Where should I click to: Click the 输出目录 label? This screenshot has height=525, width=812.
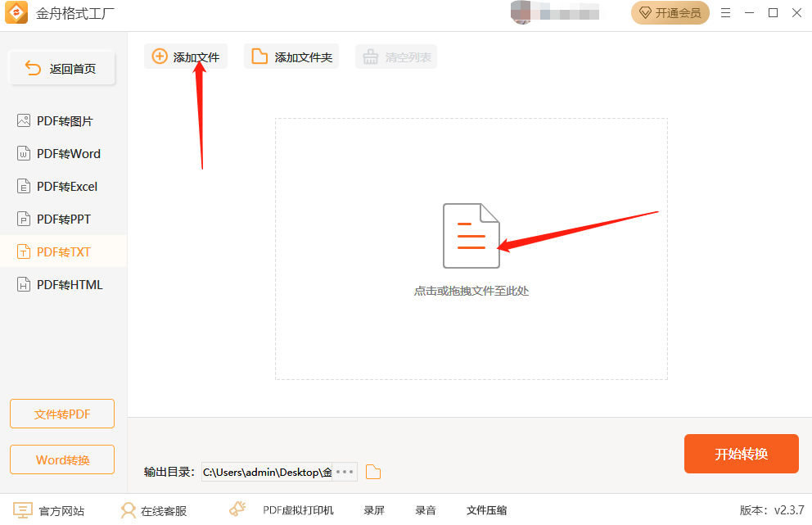(x=169, y=472)
